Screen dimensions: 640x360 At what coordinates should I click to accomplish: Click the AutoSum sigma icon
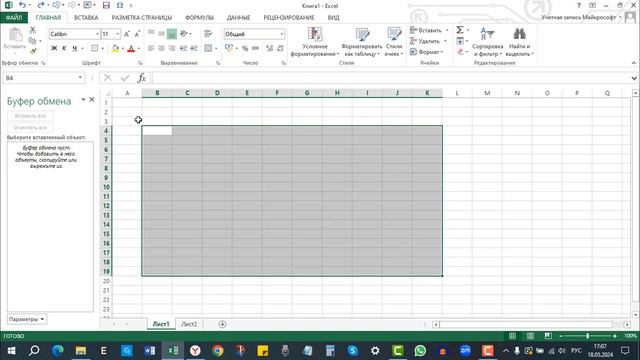pos(460,30)
